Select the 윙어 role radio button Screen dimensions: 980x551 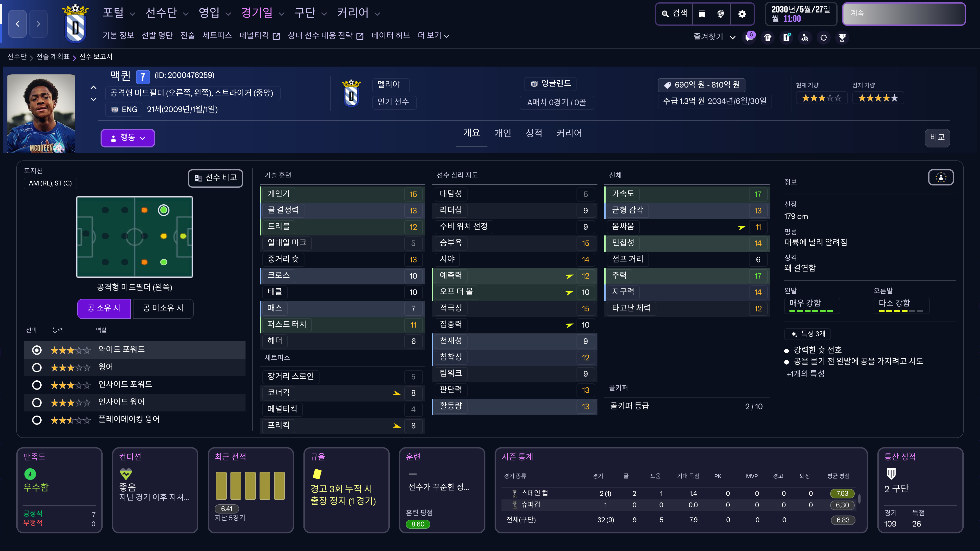pos(37,368)
